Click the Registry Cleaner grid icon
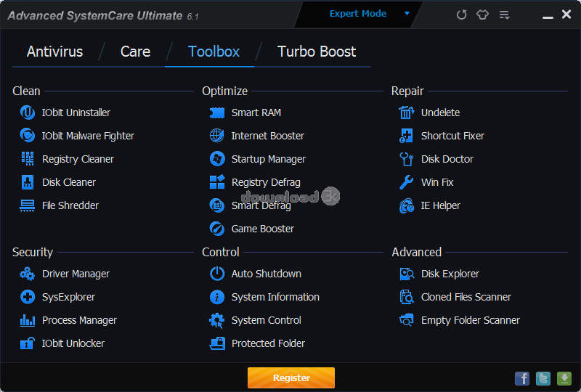The height and width of the screenshot is (392, 581). pyautogui.click(x=28, y=158)
